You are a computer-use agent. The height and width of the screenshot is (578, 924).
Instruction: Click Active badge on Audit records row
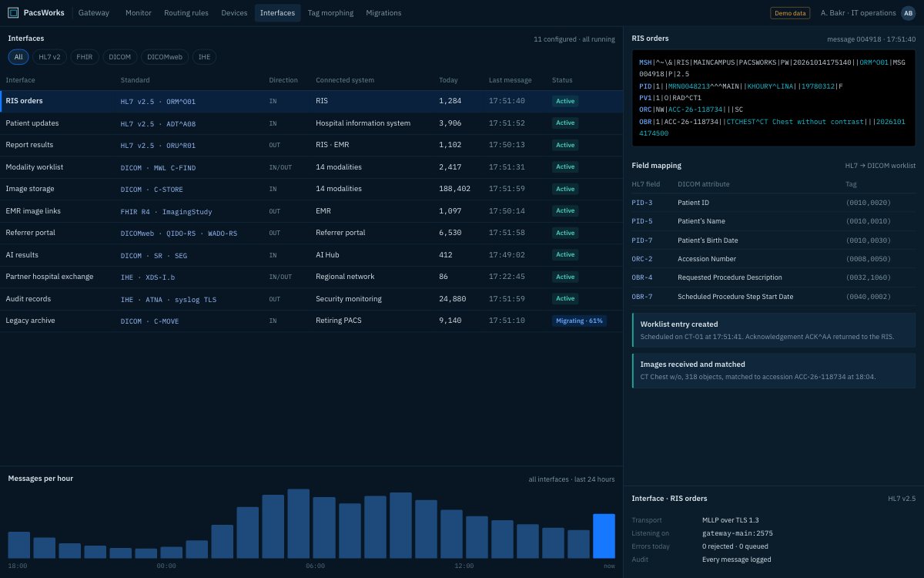tap(565, 299)
